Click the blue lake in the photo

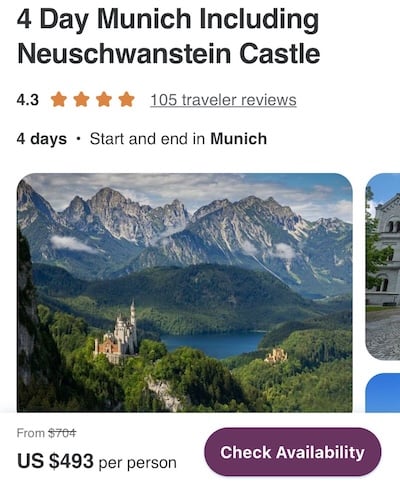click(213, 343)
